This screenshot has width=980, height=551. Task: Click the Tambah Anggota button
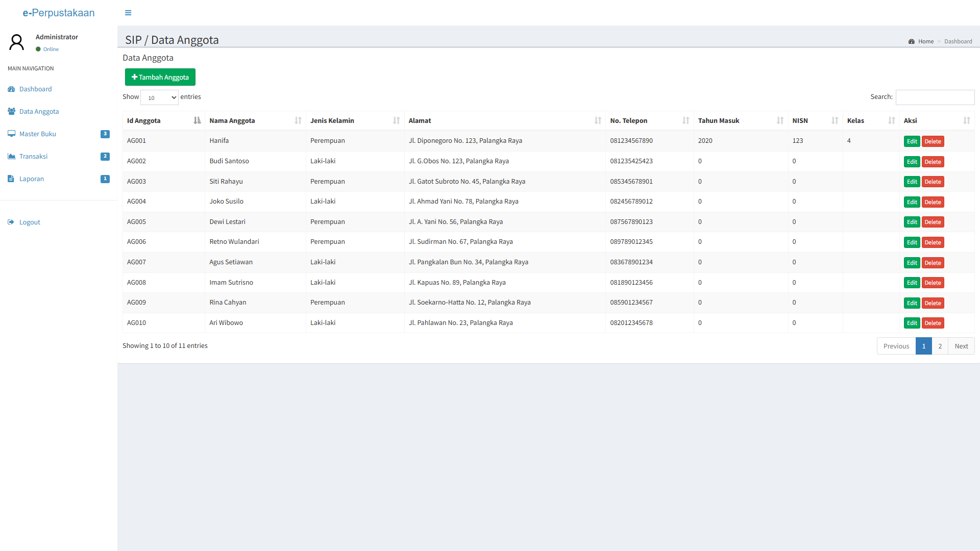[x=160, y=77]
